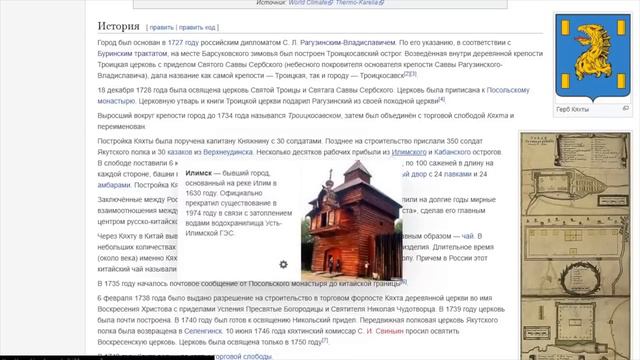Open the preview popup settings gear
640x360 pixels.
click(283, 264)
